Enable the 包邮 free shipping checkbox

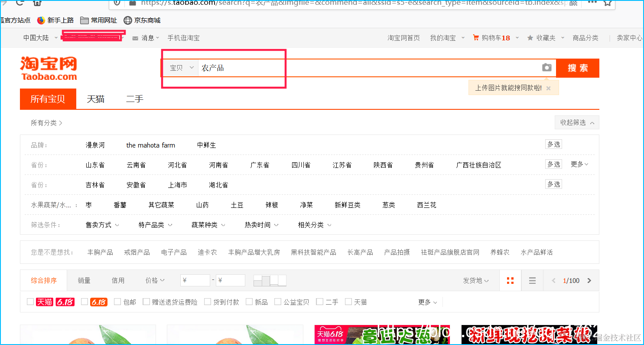coord(117,301)
